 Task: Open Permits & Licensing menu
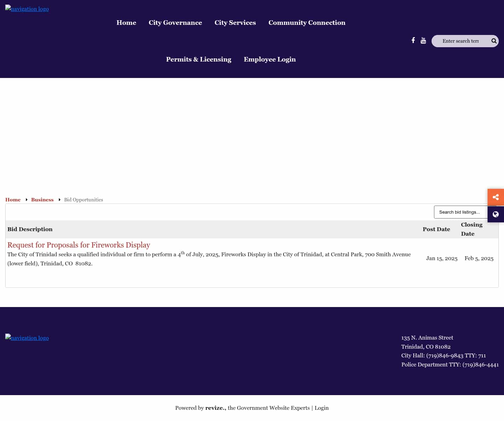199,59
